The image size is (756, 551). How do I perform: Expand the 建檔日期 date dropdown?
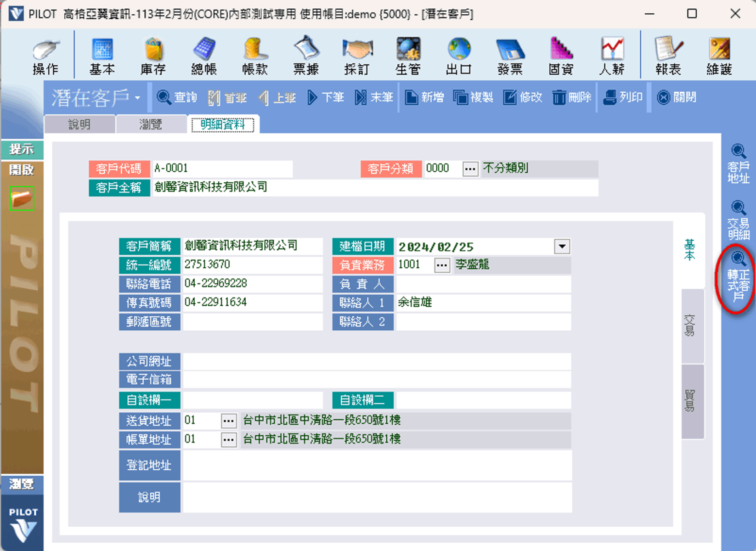coord(562,247)
